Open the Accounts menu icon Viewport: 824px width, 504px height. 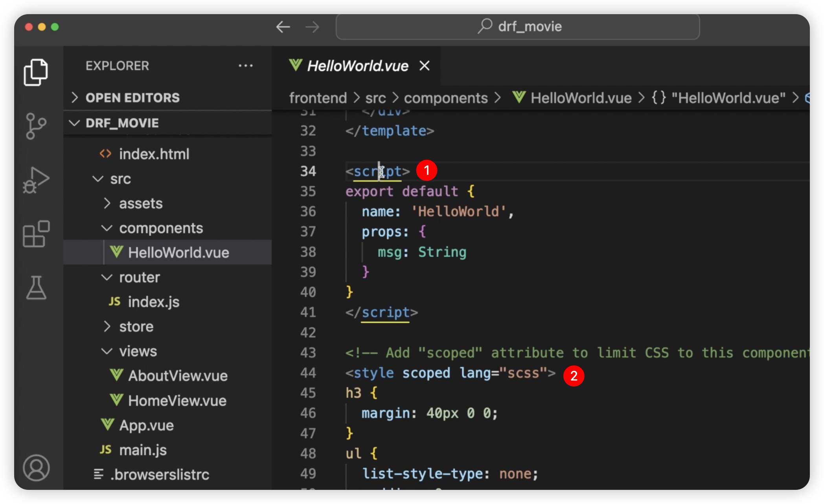pos(36,468)
